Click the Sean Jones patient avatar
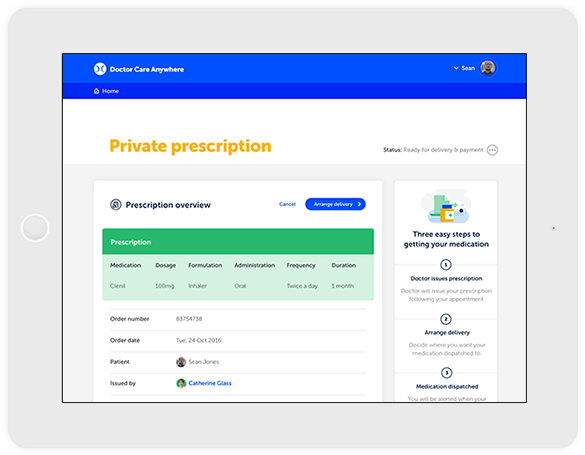The image size is (585, 455). 181,362
